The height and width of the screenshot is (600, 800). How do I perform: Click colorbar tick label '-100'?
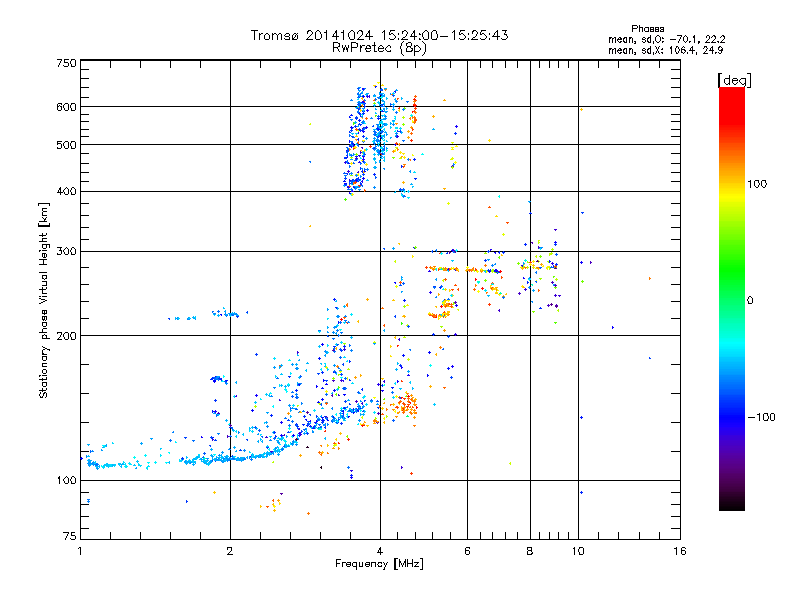761,417
